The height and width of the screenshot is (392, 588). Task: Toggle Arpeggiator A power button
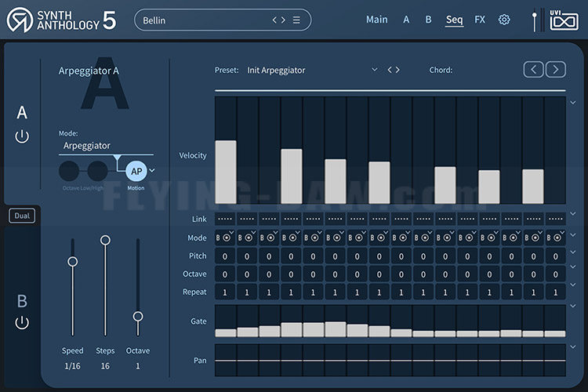pos(22,136)
